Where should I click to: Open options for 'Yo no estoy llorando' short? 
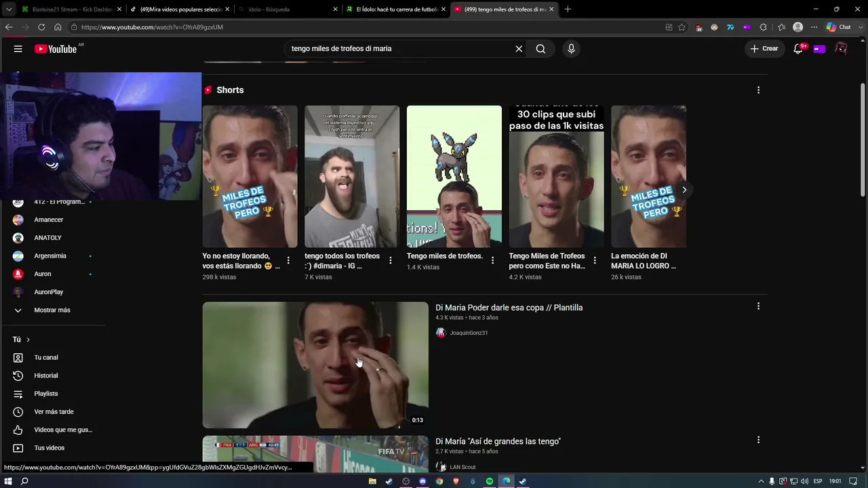pos(288,260)
